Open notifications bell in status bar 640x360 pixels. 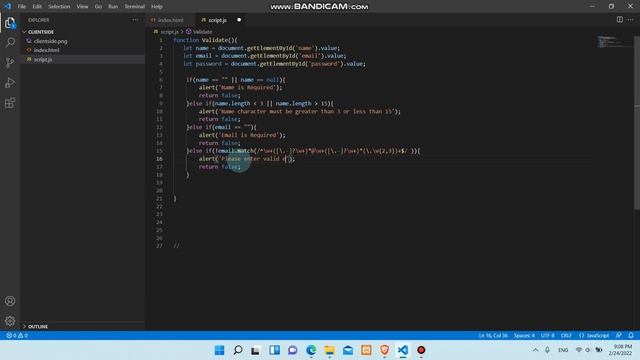point(631,335)
